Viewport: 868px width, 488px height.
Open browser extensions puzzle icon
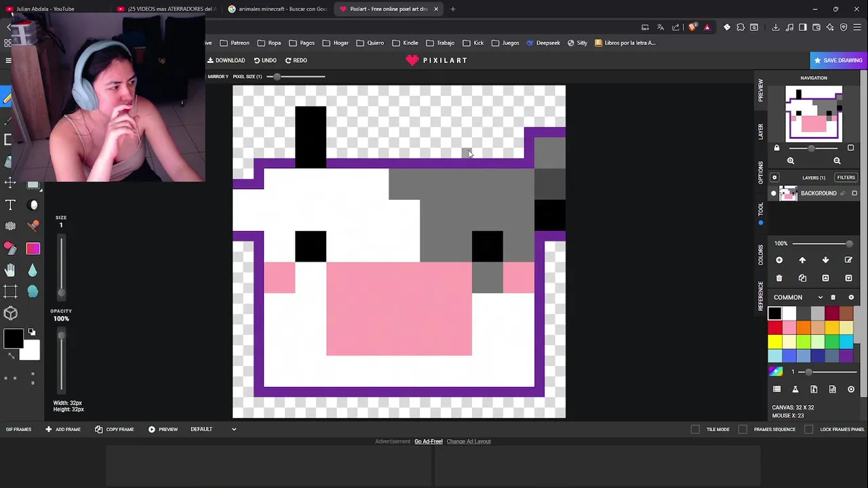(741, 27)
